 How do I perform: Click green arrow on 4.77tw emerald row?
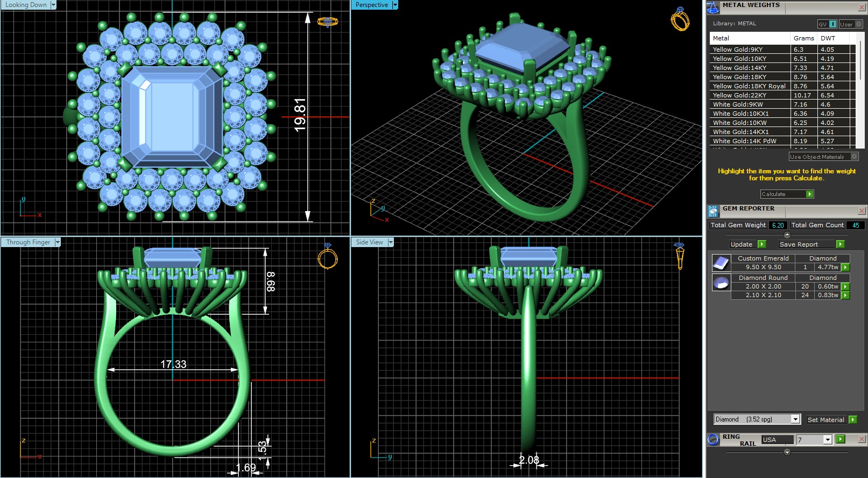(x=845, y=267)
